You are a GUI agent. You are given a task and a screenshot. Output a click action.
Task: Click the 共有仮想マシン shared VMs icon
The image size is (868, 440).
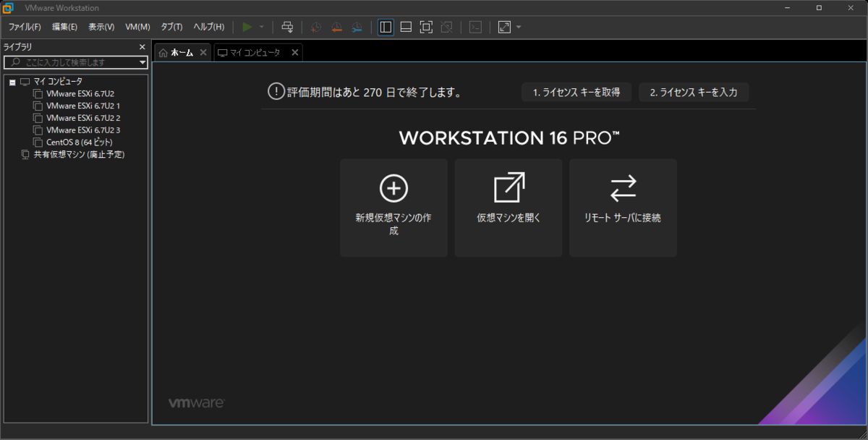(x=25, y=154)
